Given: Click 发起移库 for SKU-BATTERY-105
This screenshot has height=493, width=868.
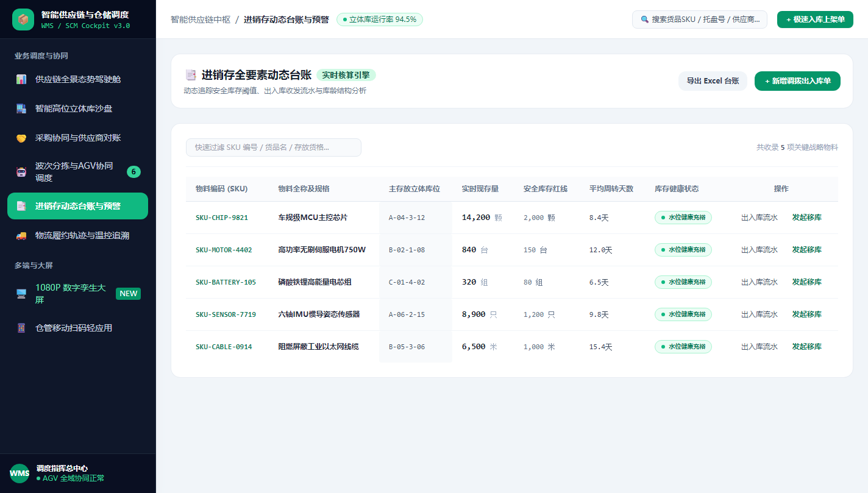Looking at the screenshot, I should pos(806,282).
